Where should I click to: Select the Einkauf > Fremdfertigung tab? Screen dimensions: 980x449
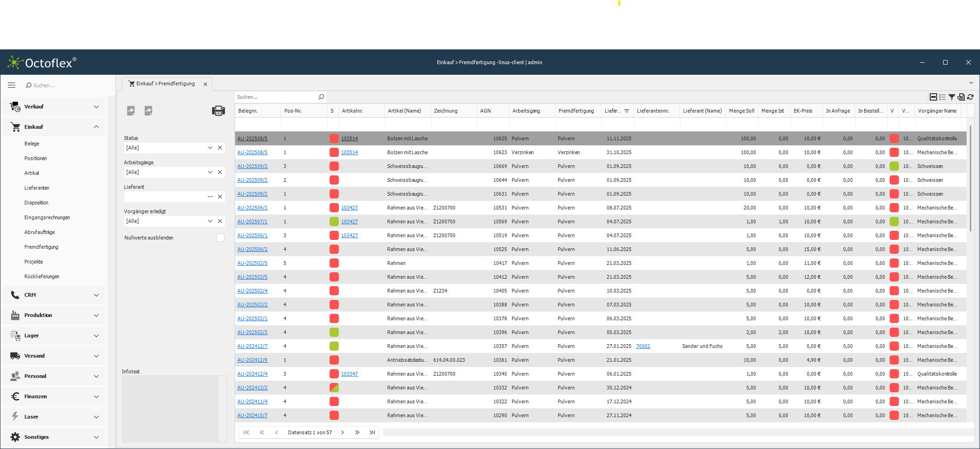point(165,84)
